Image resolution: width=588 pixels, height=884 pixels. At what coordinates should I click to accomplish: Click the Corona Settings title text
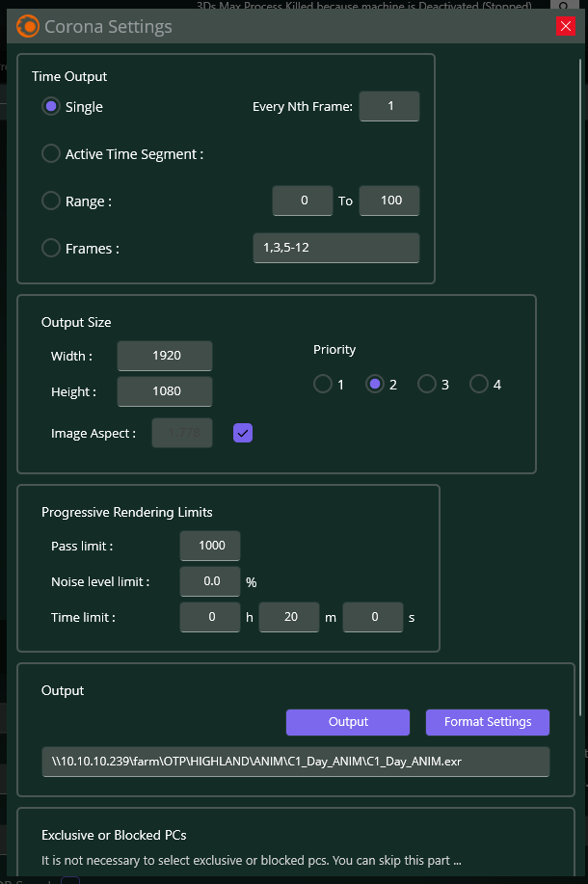pyautogui.click(x=108, y=26)
